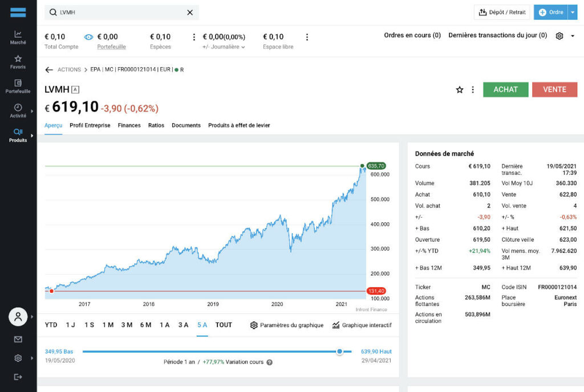
Task: Clear the LVMH search with X icon
Action: coord(190,13)
